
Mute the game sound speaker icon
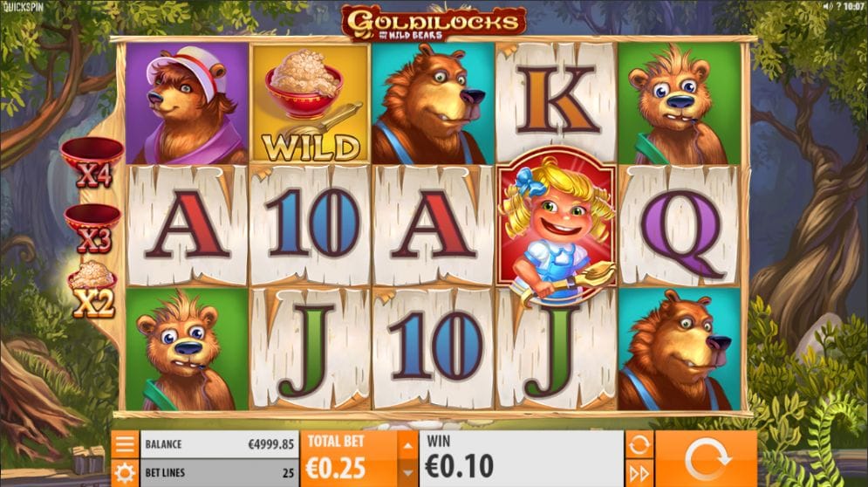tap(828, 6)
